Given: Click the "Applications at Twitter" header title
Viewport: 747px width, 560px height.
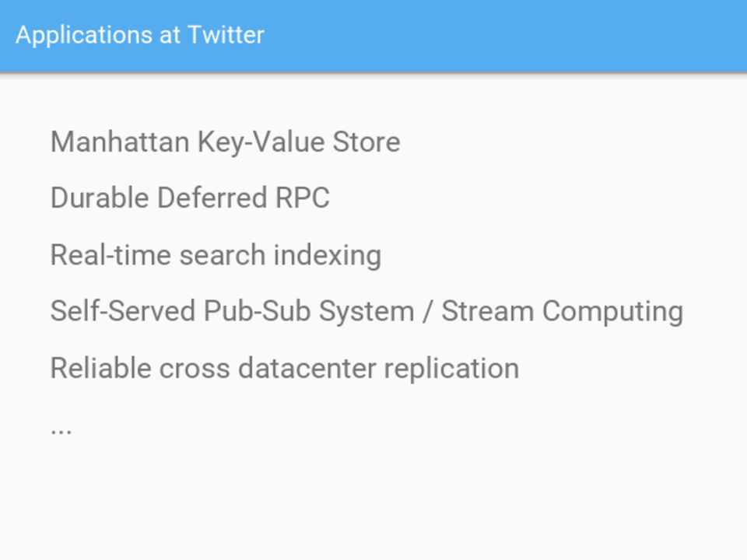Looking at the screenshot, I should click(x=140, y=35).
